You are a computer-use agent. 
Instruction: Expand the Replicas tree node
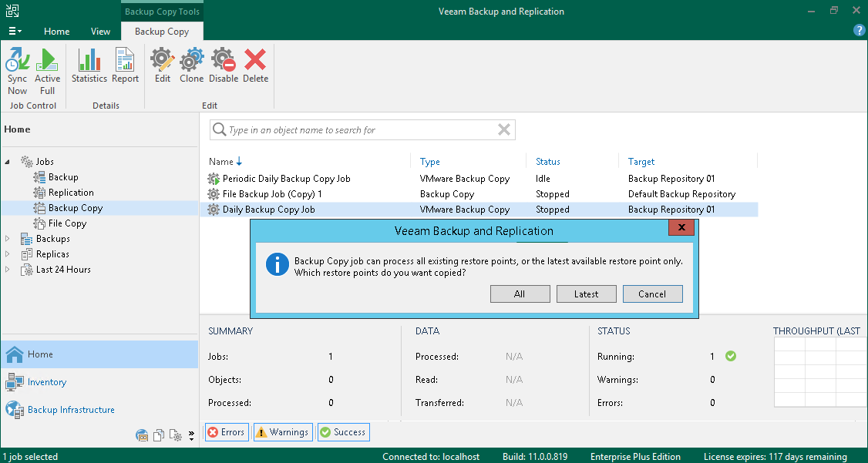pos(8,254)
